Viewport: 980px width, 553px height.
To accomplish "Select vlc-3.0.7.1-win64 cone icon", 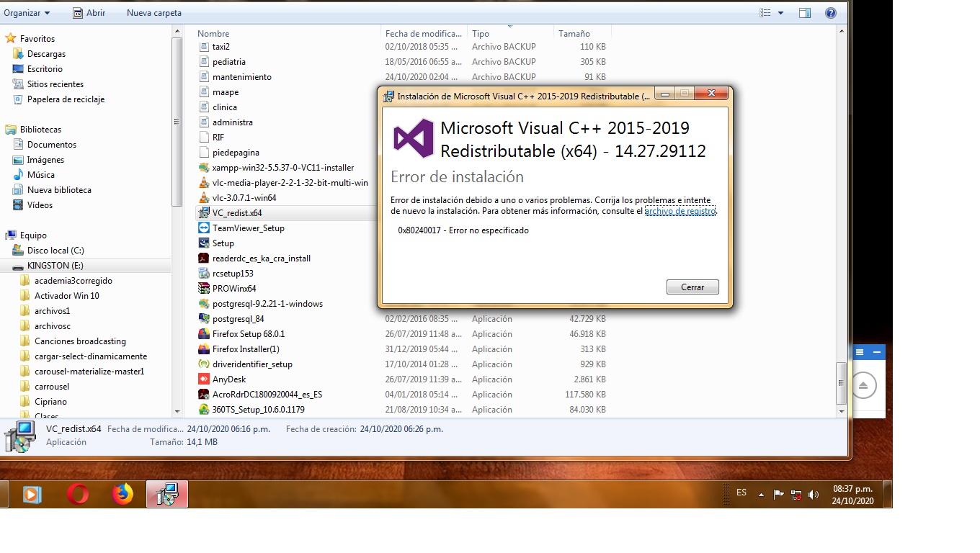I will 204,198.
